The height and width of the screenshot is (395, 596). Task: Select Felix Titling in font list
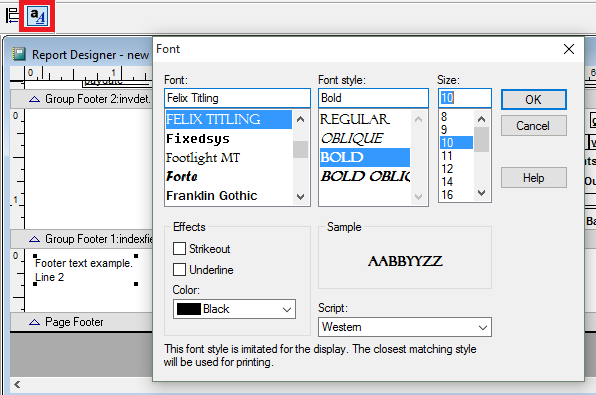pos(229,119)
